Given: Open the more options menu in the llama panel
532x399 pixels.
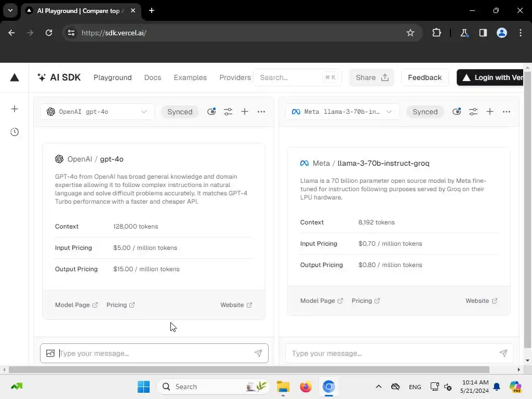Looking at the screenshot, I should 507,112.
